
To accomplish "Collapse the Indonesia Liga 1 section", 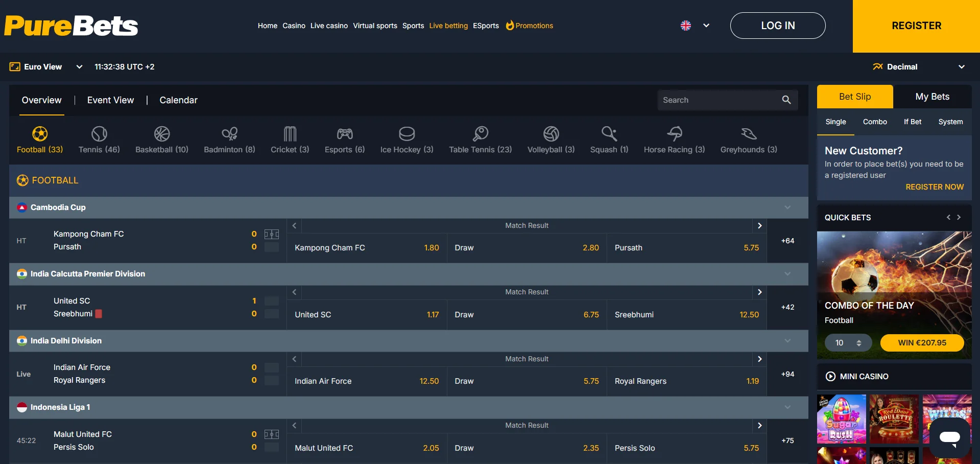I will 787,407.
